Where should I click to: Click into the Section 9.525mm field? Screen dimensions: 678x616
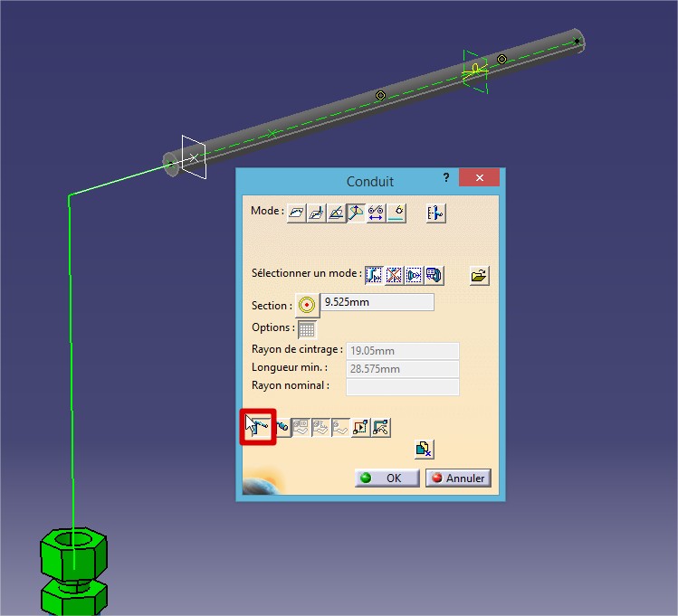(x=377, y=302)
